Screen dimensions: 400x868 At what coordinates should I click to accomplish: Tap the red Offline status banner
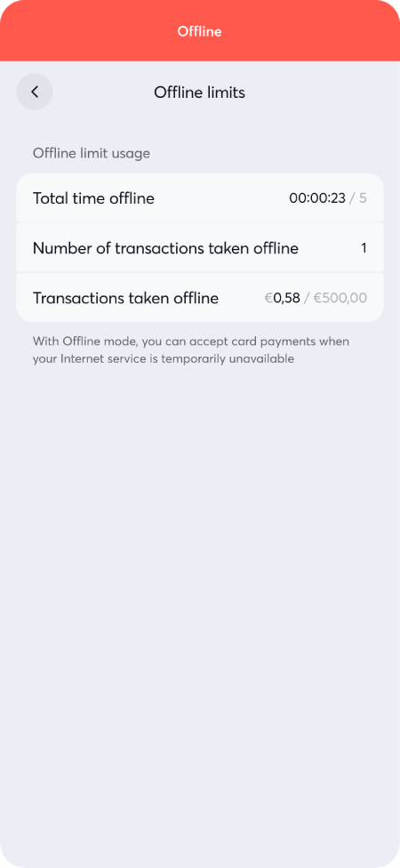click(200, 30)
